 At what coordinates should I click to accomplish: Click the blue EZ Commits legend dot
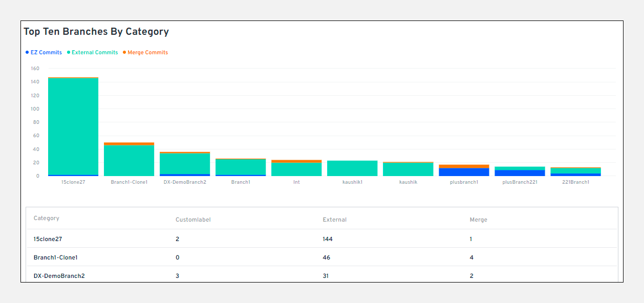pyautogui.click(x=26, y=52)
